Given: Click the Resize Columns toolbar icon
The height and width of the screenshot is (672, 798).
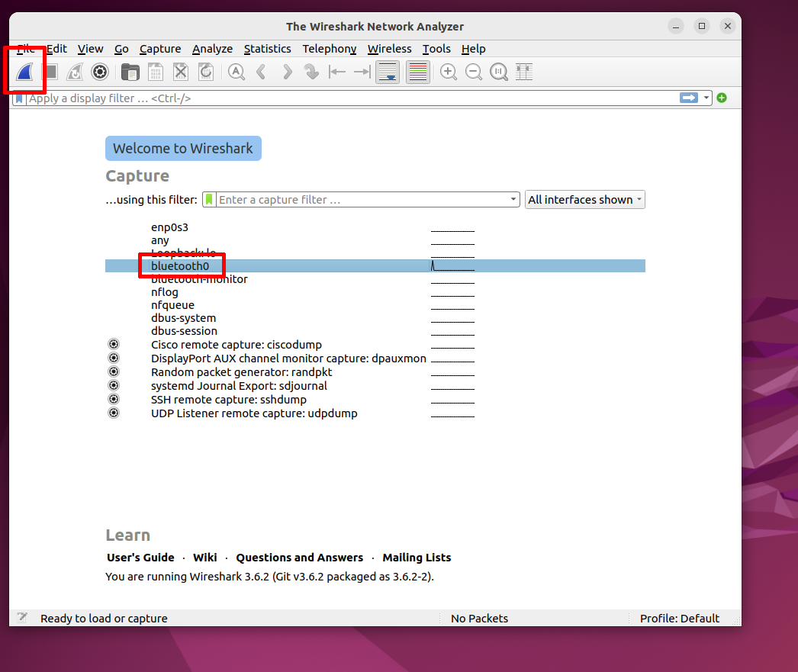Looking at the screenshot, I should click(x=524, y=72).
